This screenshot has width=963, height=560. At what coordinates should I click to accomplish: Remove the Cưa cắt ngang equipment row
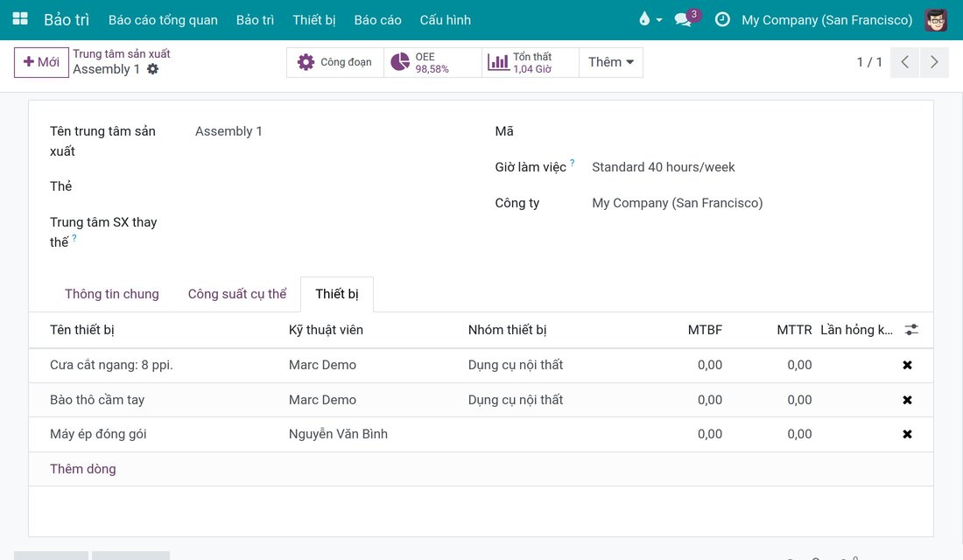coord(907,366)
